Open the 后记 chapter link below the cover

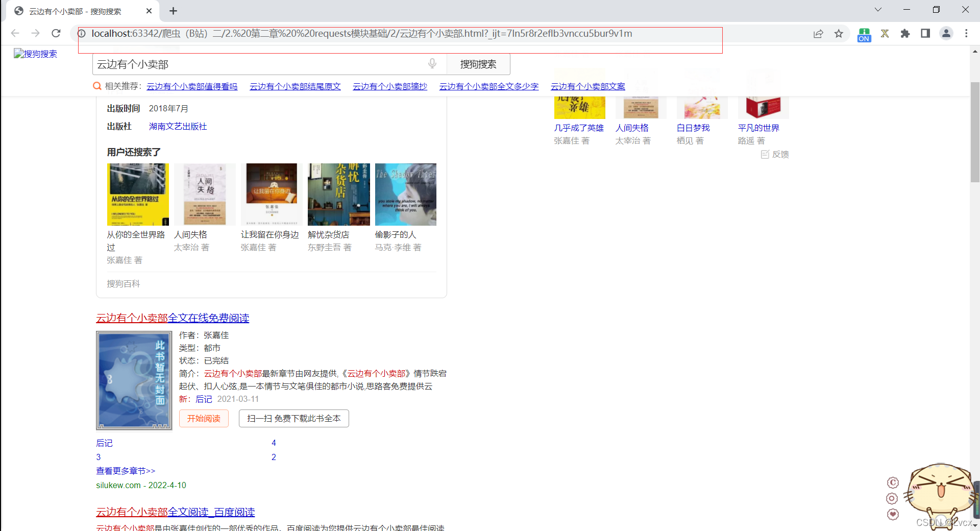pos(104,443)
